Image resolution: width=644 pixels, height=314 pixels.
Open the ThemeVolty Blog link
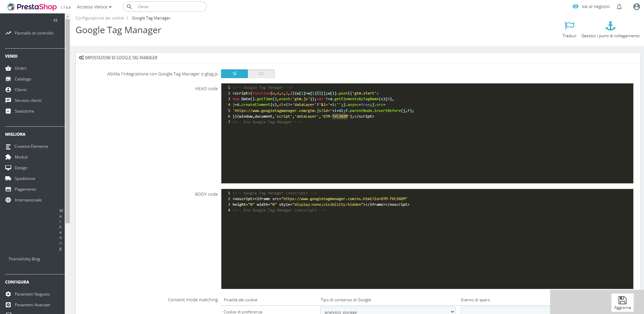coord(24,259)
